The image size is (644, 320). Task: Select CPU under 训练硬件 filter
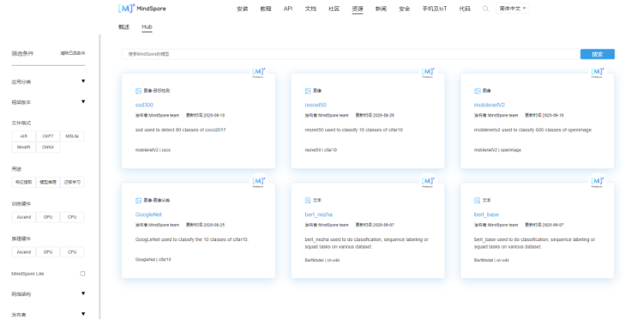[x=72, y=217]
